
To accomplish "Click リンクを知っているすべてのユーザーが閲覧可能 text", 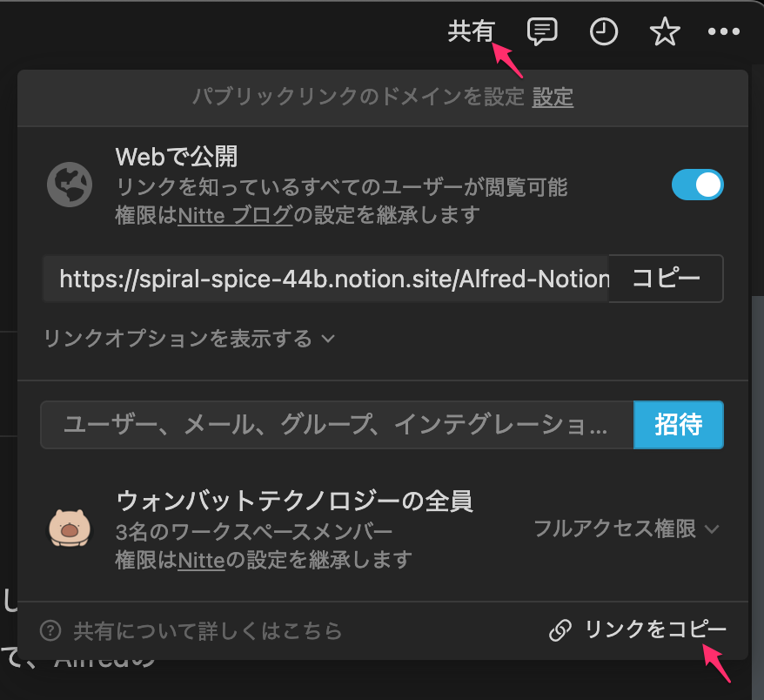I will [x=342, y=187].
